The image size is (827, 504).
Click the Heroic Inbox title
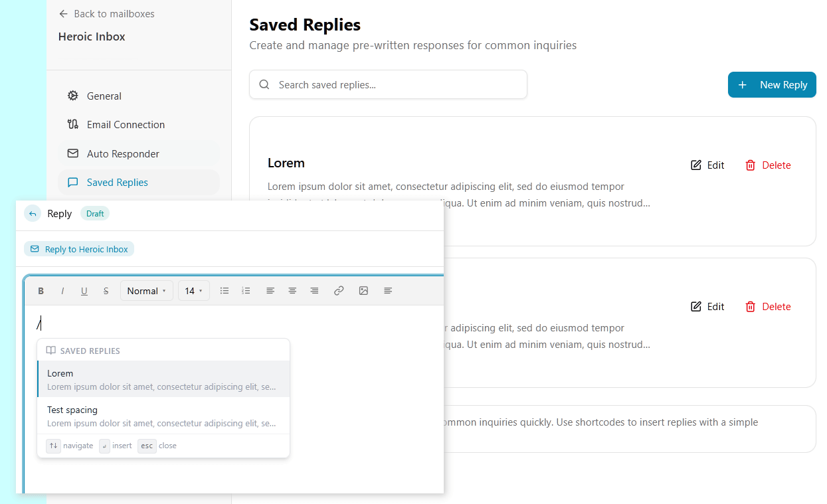[x=92, y=37]
